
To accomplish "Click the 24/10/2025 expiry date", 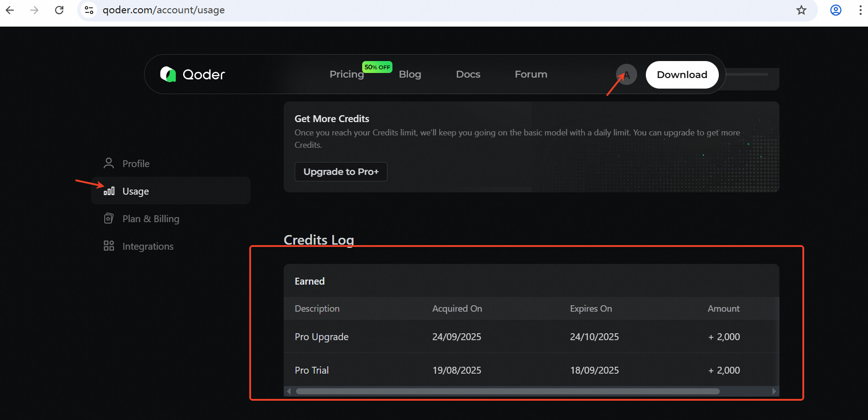I will 594,337.
